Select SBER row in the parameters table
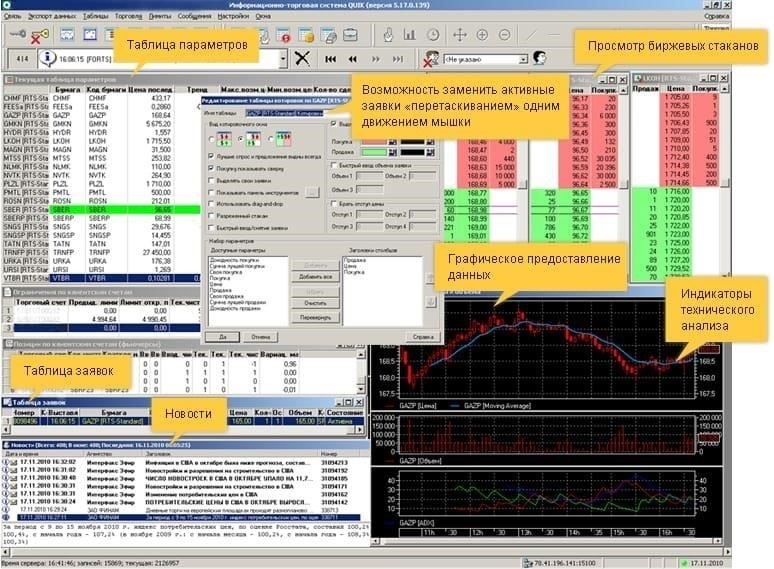 (x=101, y=209)
